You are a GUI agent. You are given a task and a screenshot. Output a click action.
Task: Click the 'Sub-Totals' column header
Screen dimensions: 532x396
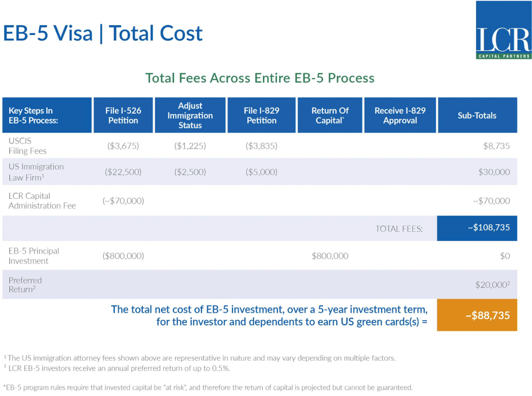477,115
